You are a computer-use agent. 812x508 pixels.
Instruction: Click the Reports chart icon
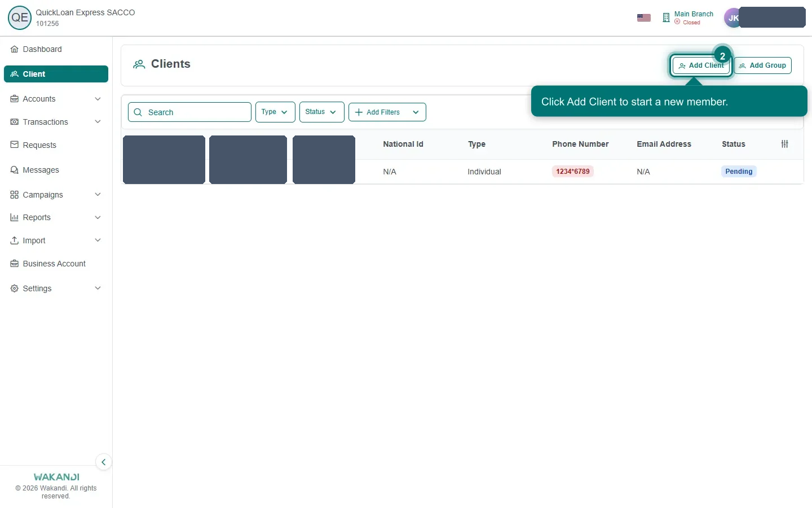pos(15,217)
